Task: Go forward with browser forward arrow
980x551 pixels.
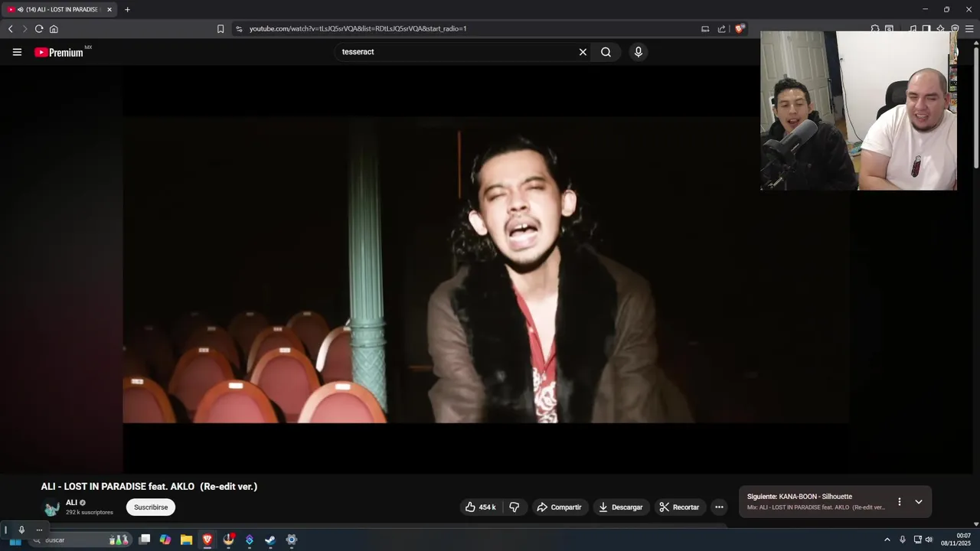Action: (x=24, y=29)
